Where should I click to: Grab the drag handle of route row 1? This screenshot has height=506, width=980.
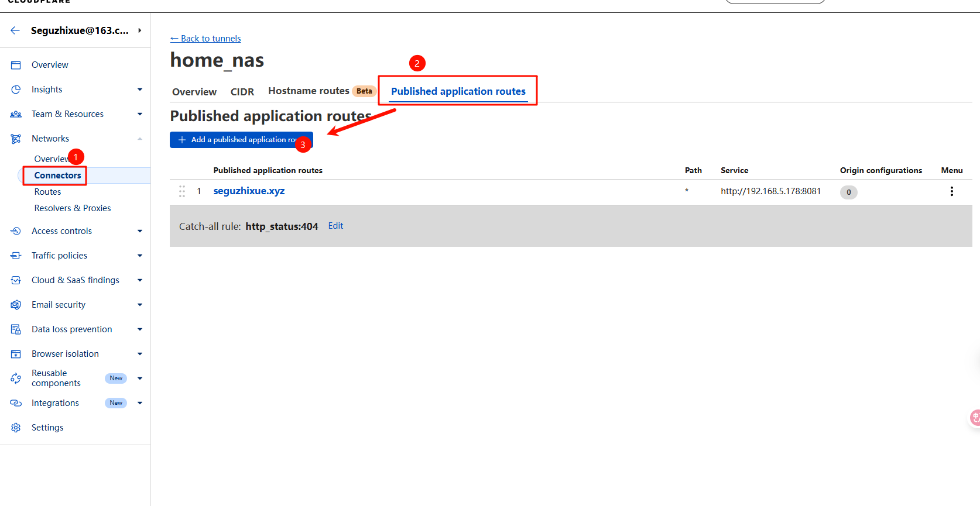(182, 191)
